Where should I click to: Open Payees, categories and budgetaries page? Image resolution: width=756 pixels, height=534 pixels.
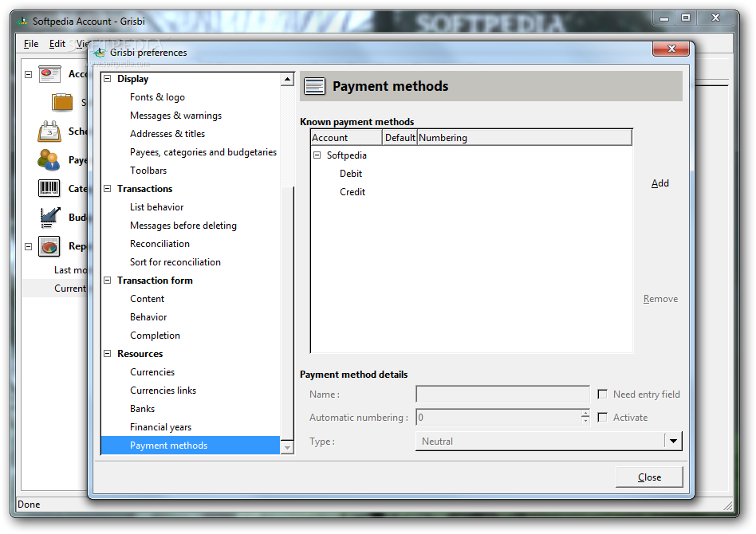tap(203, 151)
